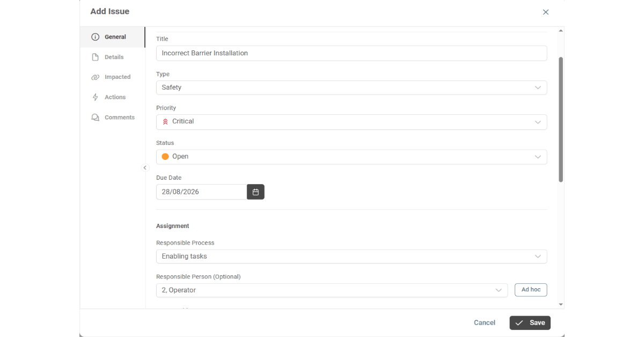Image resolution: width=644 pixels, height=337 pixels.
Task: Collapse the sidebar with the arrow handle
Action: (145, 168)
